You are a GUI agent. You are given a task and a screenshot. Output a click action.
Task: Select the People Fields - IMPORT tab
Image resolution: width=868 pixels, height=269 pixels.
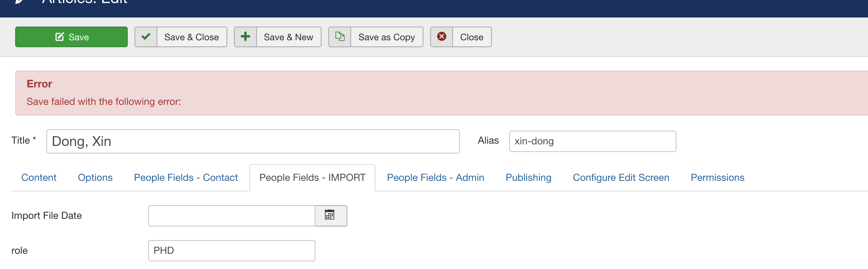click(x=312, y=177)
